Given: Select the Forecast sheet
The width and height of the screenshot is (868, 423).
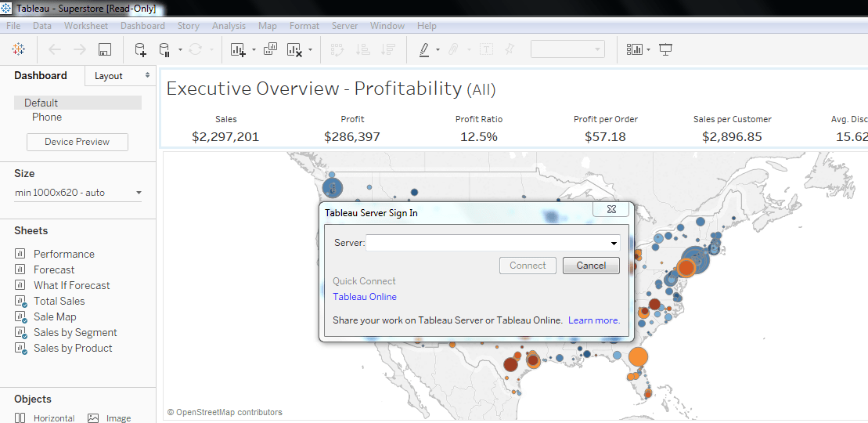Looking at the screenshot, I should point(54,270).
